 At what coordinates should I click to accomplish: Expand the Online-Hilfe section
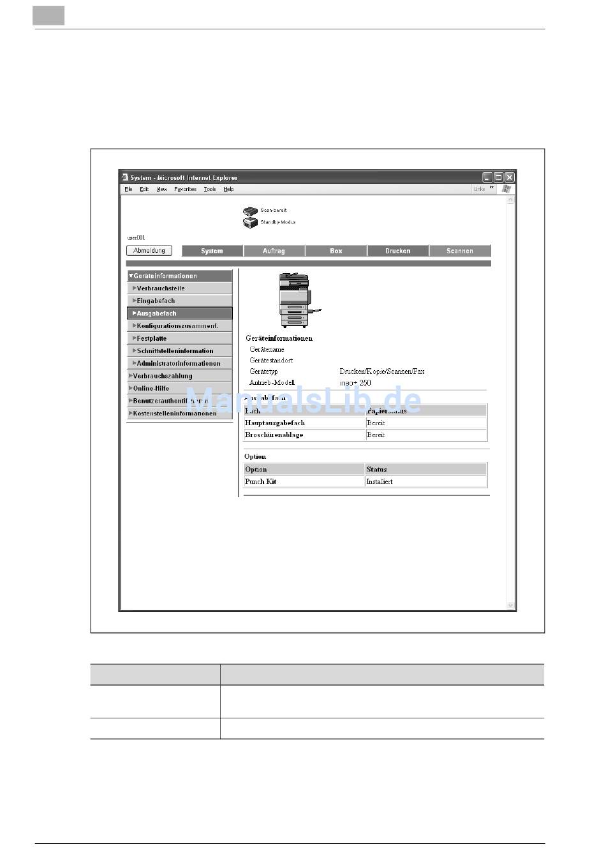(180, 388)
